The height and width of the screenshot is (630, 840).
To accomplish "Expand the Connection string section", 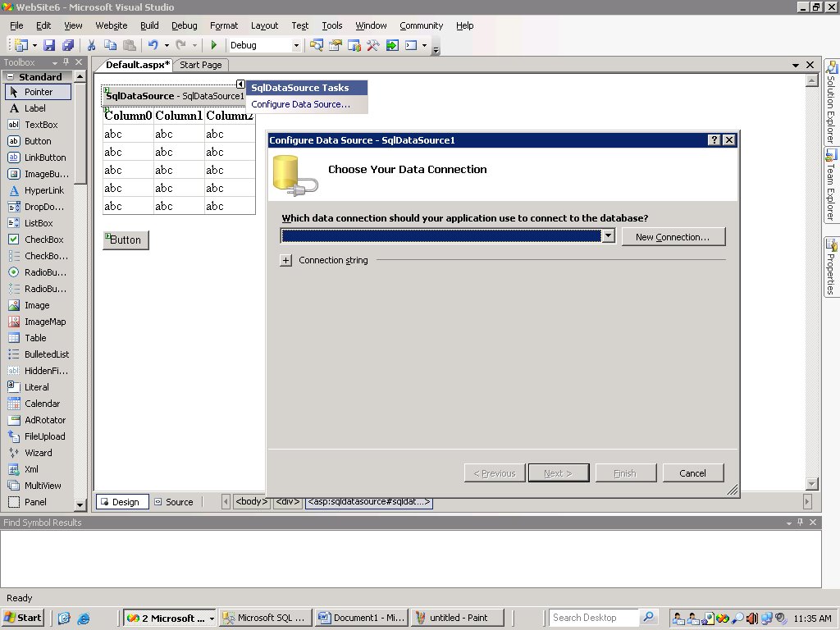I will [286, 260].
